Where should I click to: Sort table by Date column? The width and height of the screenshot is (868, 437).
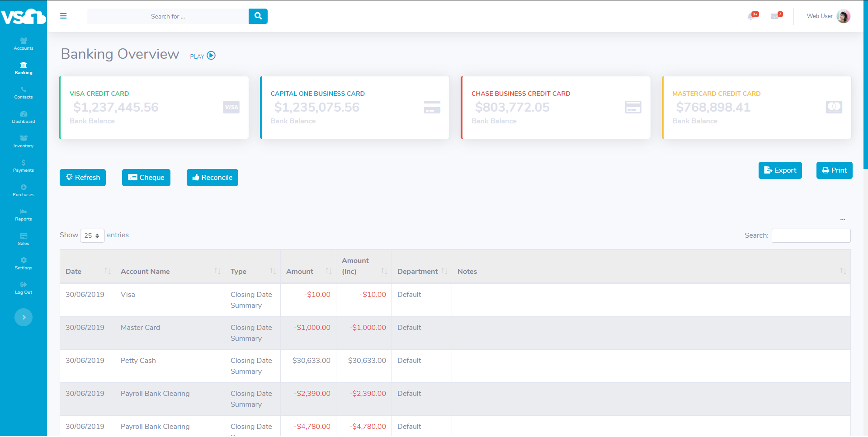pos(87,267)
